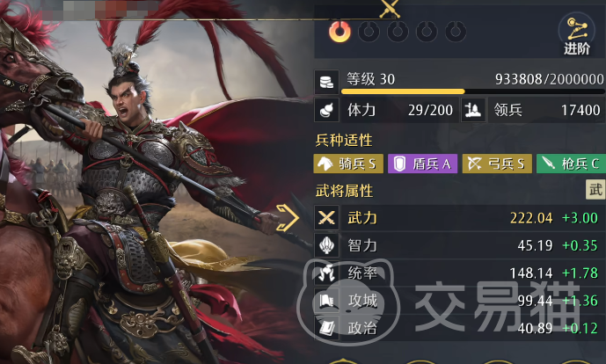
Task: Toggle the 武 attribute badge
Action: tap(595, 189)
